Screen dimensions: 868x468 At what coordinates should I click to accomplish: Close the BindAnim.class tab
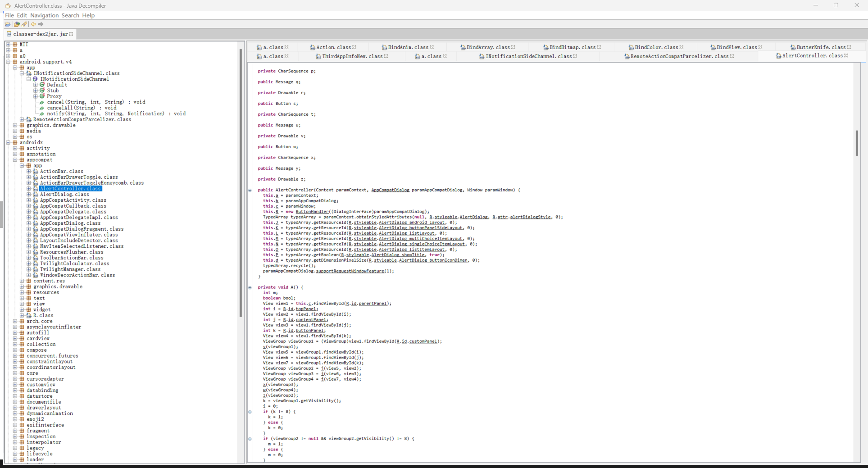click(x=432, y=47)
